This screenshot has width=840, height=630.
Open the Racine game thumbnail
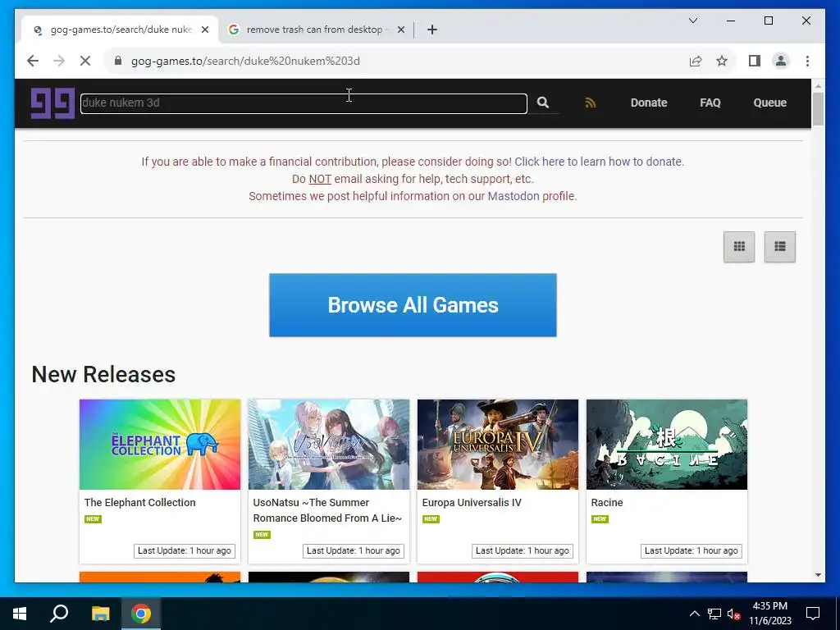pyautogui.click(x=666, y=444)
